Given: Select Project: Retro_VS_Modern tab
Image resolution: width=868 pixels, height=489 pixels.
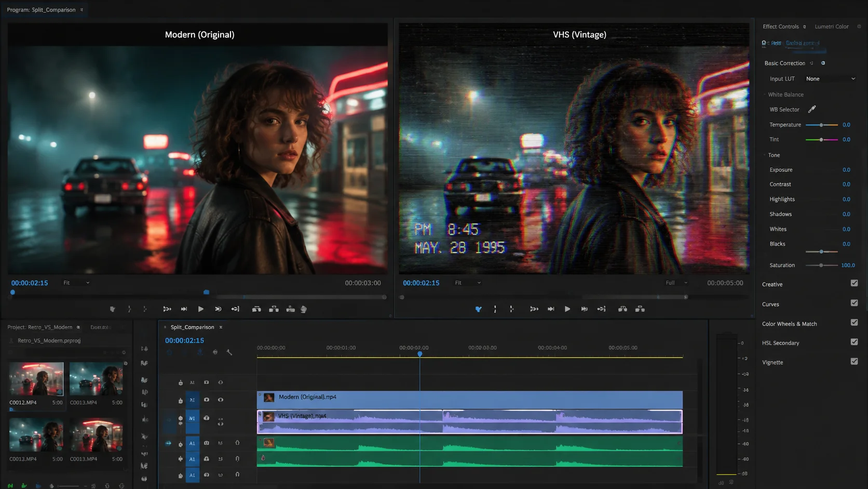Looking at the screenshot, I should (x=40, y=327).
